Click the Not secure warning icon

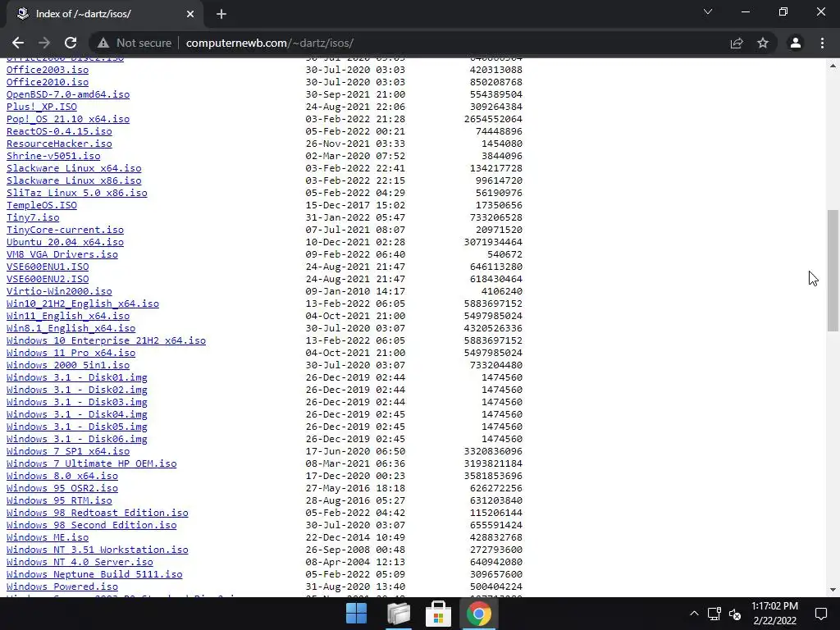(103, 43)
